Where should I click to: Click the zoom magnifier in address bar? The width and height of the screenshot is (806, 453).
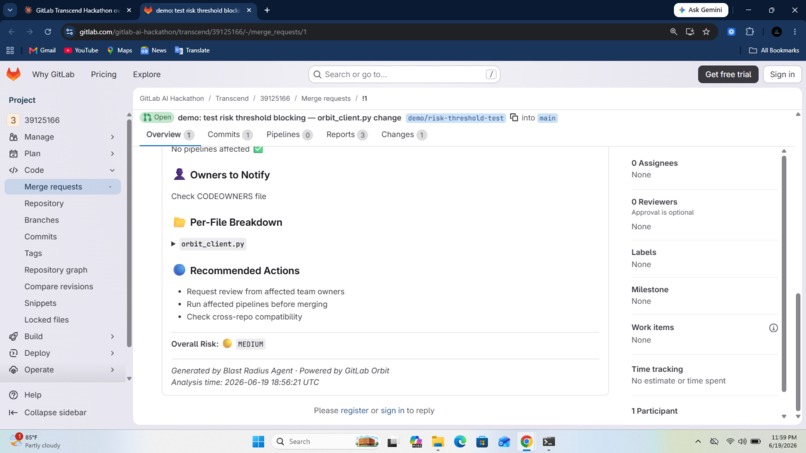pyautogui.click(x=673, y=32)
